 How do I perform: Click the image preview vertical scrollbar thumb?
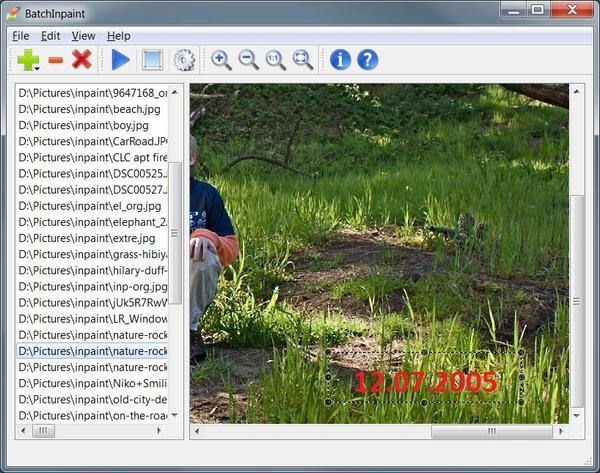(577, 302)
